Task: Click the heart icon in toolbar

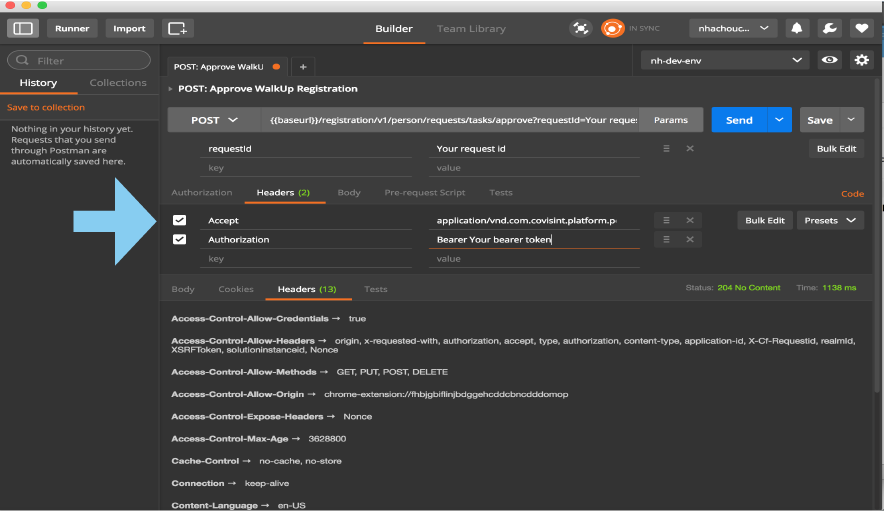Action: coord(859,28)
